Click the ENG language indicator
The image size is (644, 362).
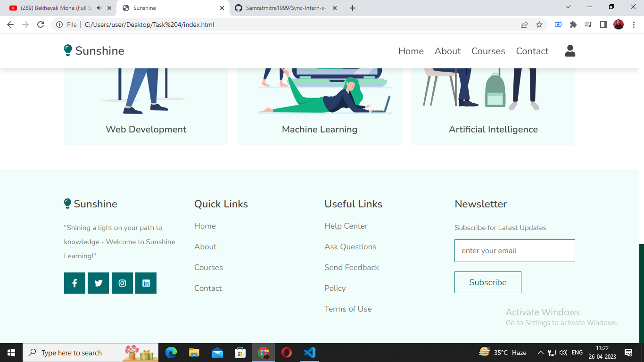[577, 353]
